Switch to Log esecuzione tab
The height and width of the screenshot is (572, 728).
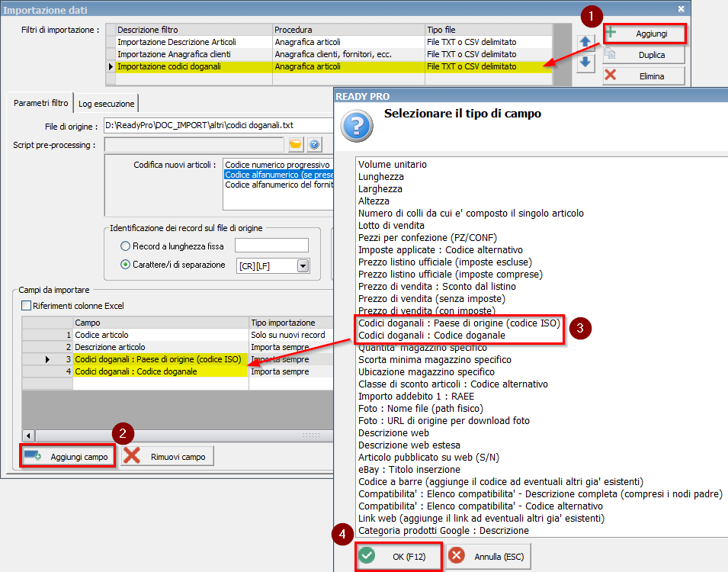(x=106, y=103)
